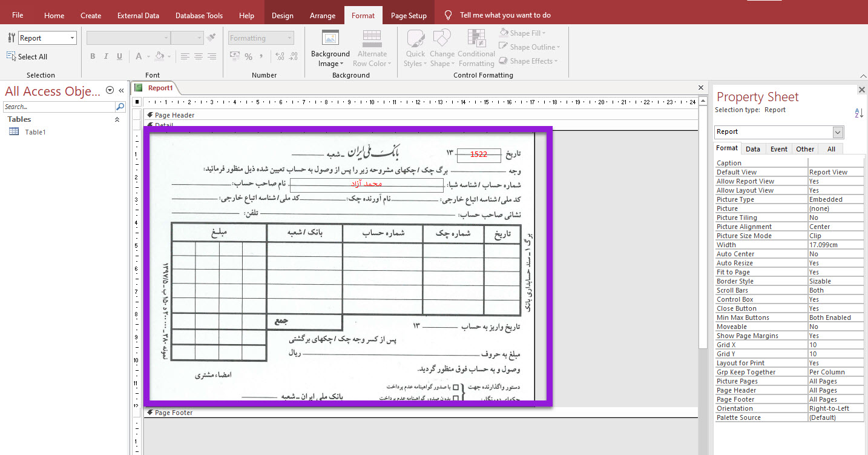Screen dimensions: 868x455
Task: Open the Database Tools ribbon tab
Action: (199, 16)
